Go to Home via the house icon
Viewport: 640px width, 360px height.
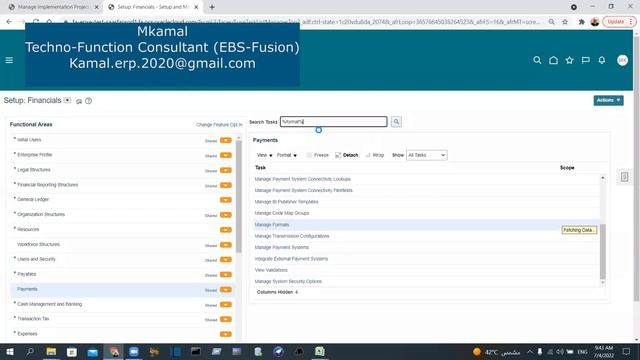click(x=553, y=60)
